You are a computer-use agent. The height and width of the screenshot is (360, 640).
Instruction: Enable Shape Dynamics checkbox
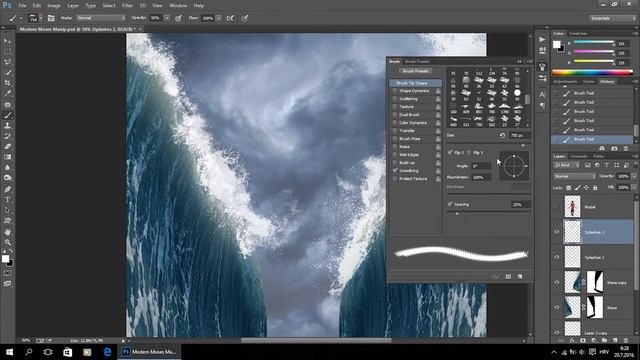click(395, 91)
